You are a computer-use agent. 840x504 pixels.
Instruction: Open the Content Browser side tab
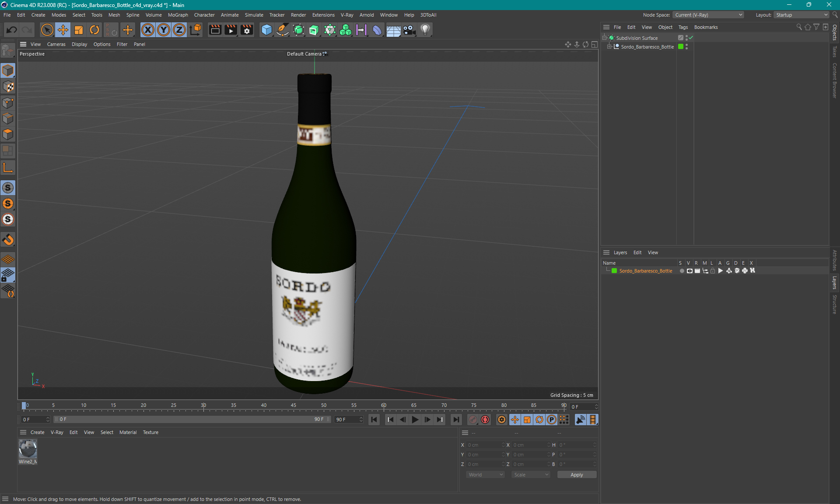pos(835,80)
